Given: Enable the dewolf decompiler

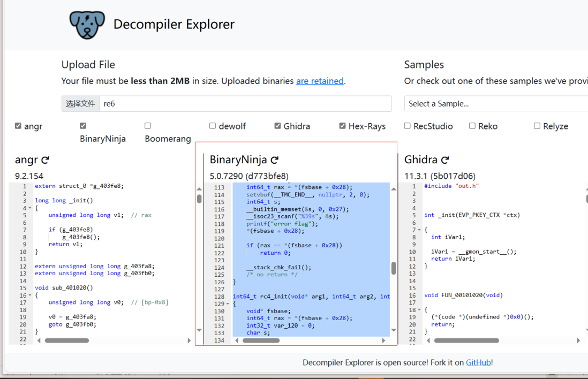Looking at the screenshot, I should coord(213,126).
